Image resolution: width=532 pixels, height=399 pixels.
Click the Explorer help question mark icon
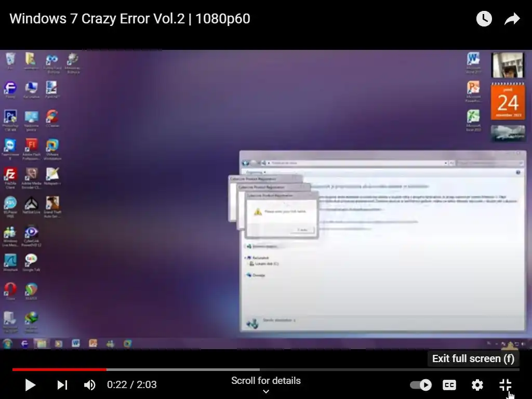coord(518,172)
